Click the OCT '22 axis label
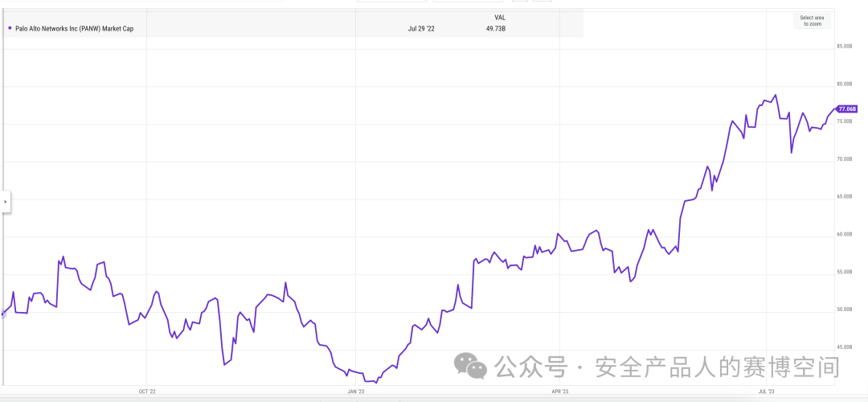Screen dimensions: 868x402 click(x=147, y=391)
